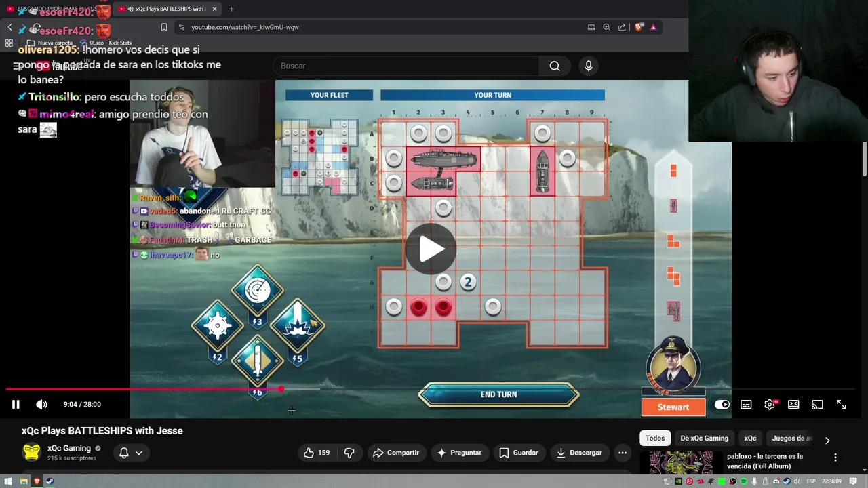Open the xQc Gaming channel avatar
Screen dimensions: 868x488
point(31,452)
